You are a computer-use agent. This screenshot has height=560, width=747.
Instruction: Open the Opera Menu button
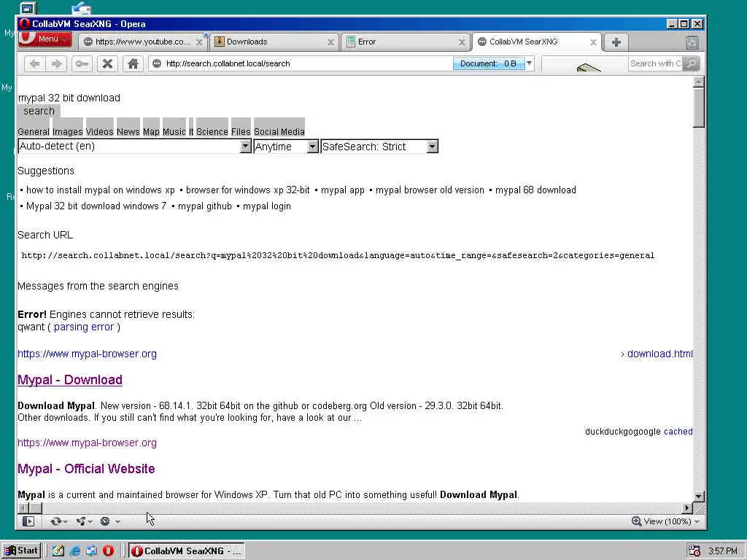[x=44, y=39]
